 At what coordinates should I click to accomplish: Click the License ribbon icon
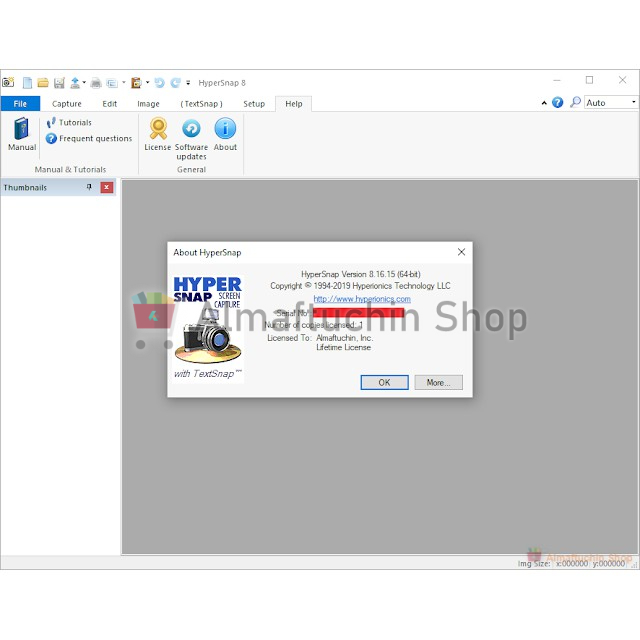pyautogui.click(x=158, y=134)
